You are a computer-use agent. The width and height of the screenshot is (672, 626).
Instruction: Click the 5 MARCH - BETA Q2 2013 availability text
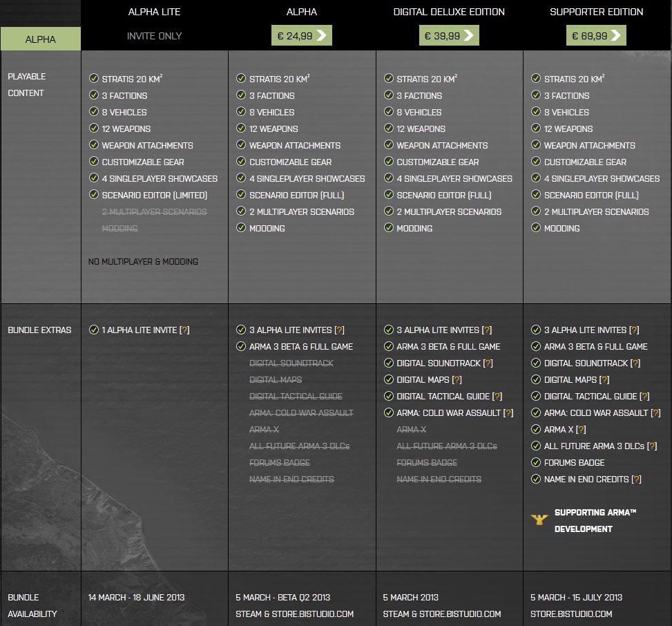tap(283, 597)
